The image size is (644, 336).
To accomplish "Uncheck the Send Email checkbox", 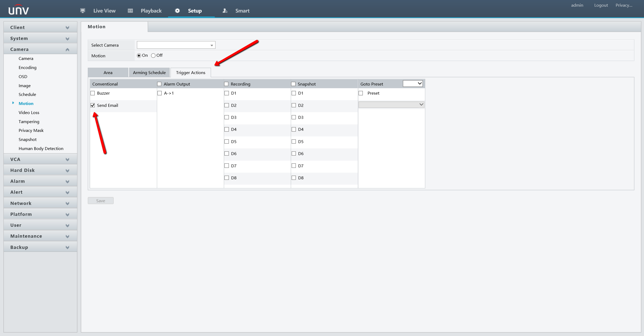I will 93,105.
